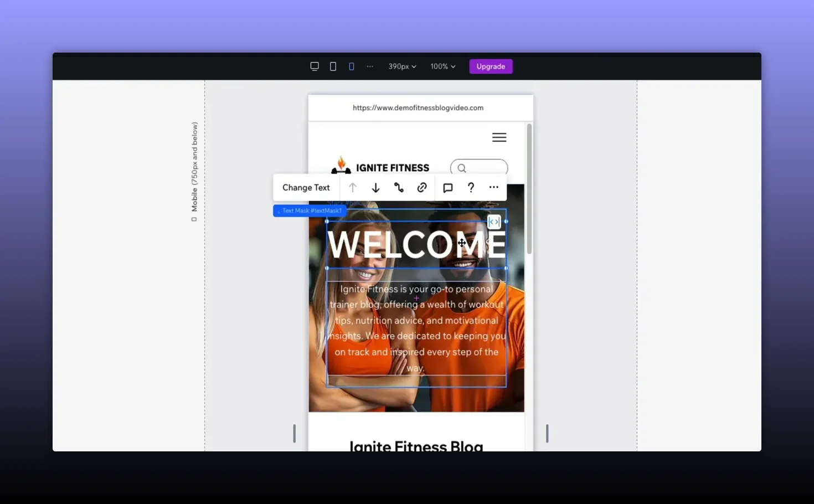
Task: Select the WELCOME heading text
Action: 416,244
